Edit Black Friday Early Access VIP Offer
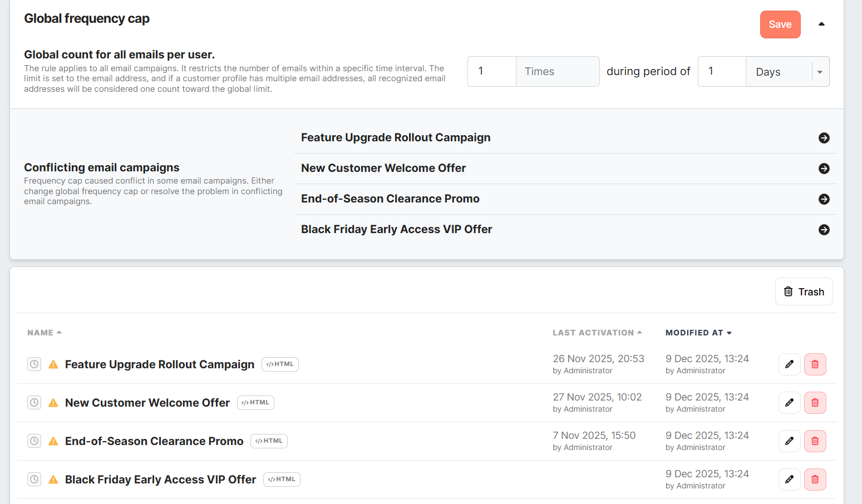 pos(789,480)
